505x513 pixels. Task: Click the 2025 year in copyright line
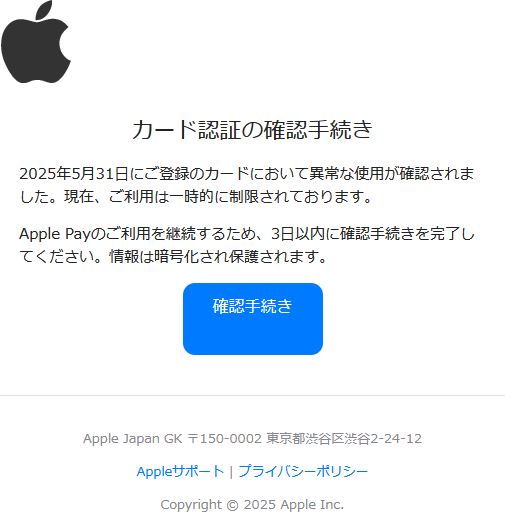point(260,505)
